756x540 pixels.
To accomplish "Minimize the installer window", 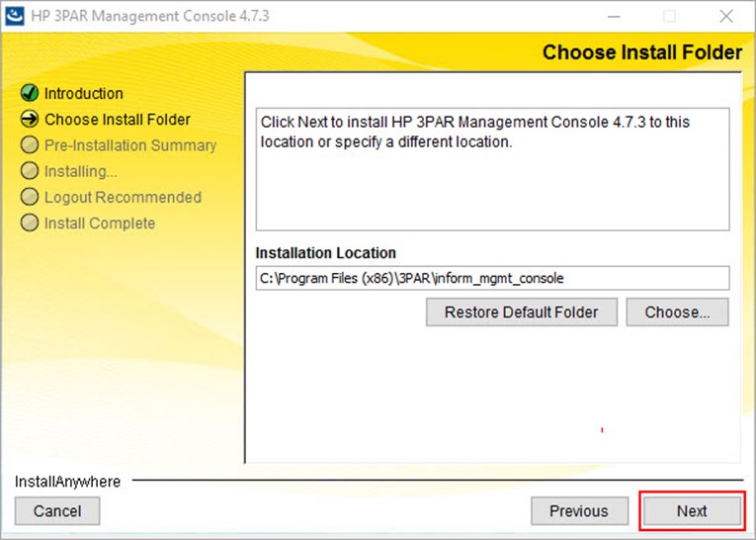I will [614, 17].
